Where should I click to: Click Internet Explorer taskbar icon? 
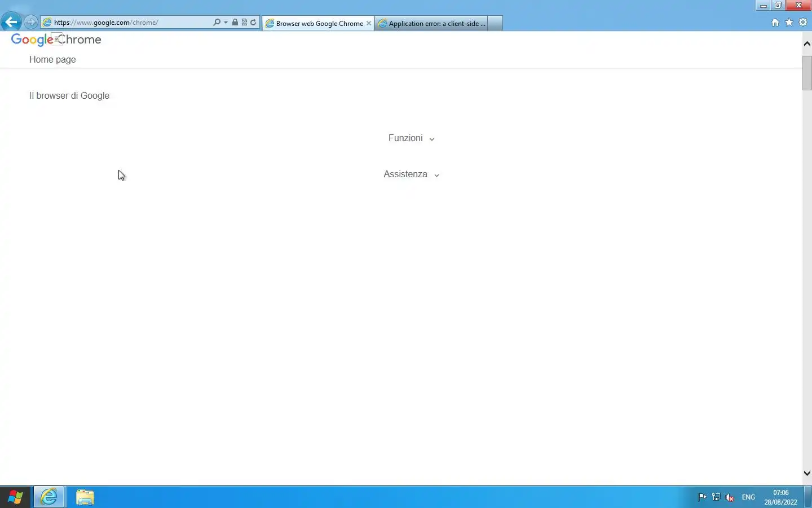(x=49, y=497)
